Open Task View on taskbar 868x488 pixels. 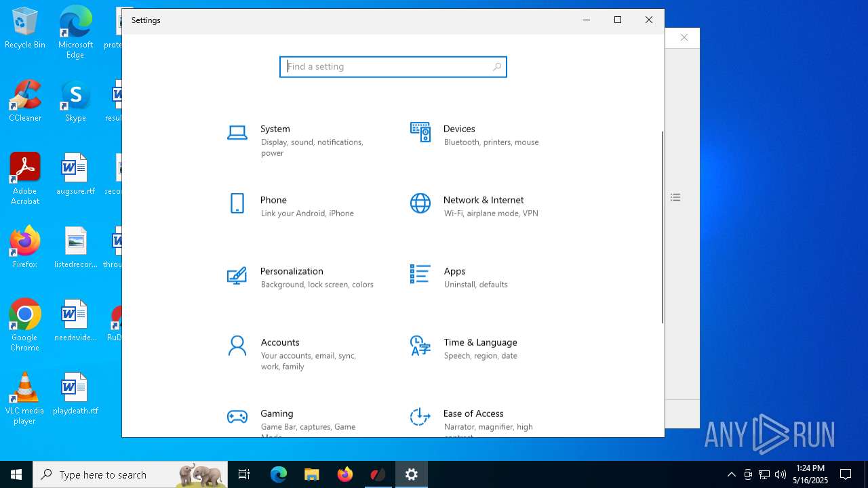[x=244, y=474]
